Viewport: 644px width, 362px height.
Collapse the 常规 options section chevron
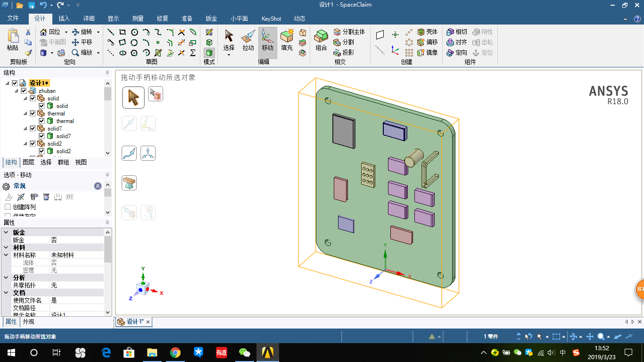pos(98,186)
